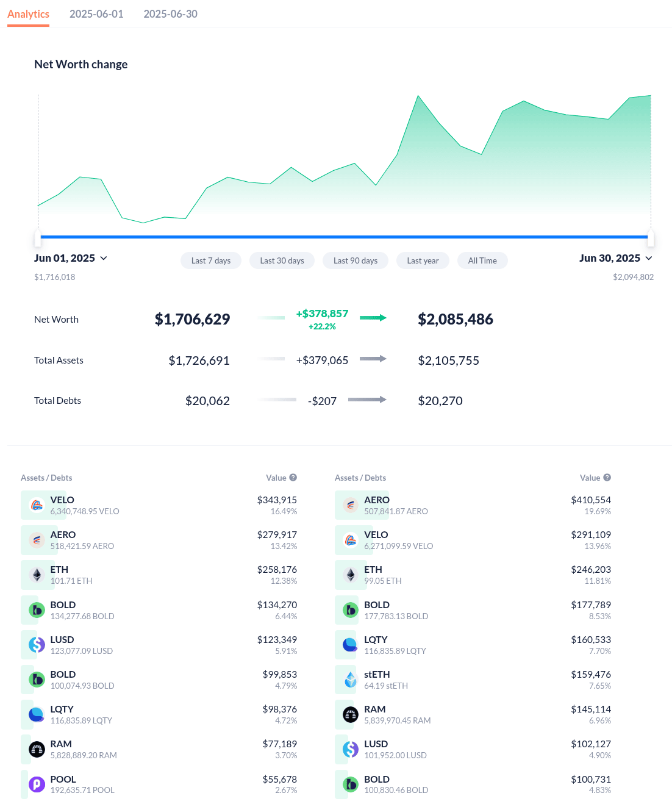672x804 pixels.
Task: Click the stETH row label
Action: click(x=377, y=674)
